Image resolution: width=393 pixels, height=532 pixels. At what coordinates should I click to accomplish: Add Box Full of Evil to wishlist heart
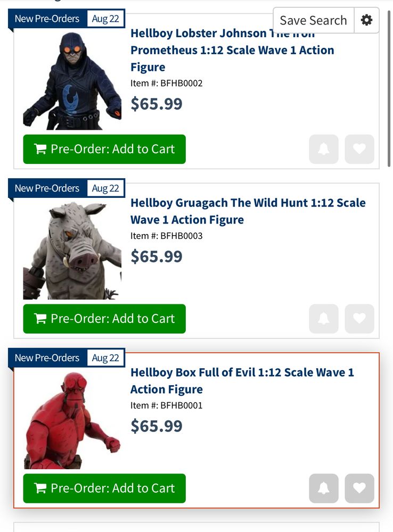click(x=359, y=488)
